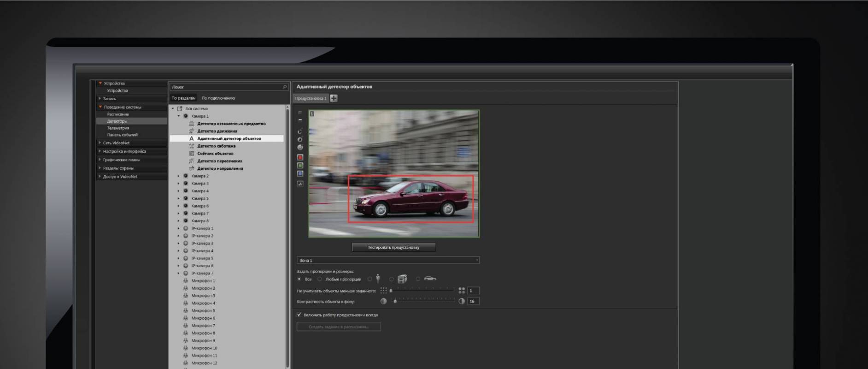Collapse the Вся система tree node
This screenshot has width=868, height=369.
pyautogui.click(x=173, y=108)
